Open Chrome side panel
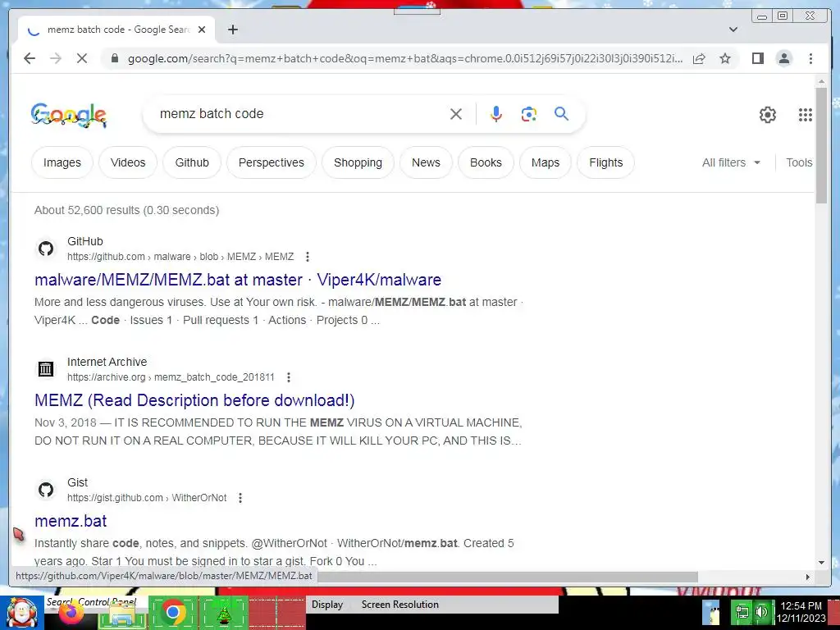The width and height of the screenshot is (840, 630). (x=757, y=58)
